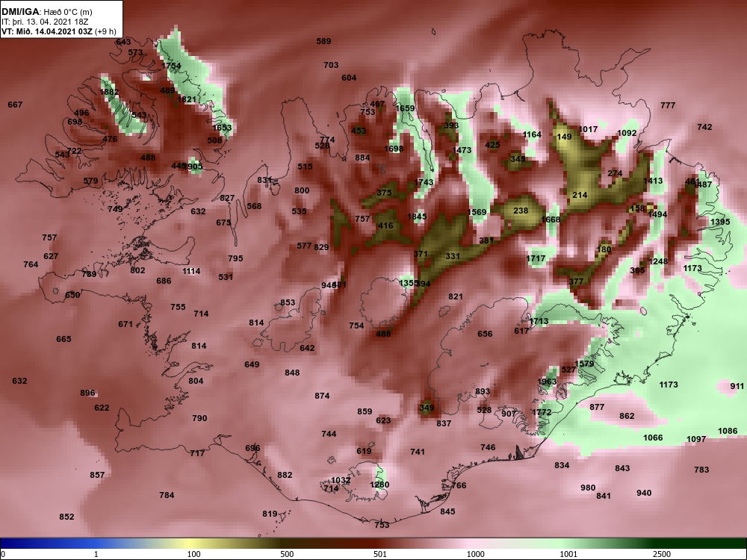Click the map value 238
747x560 pixels.
point(521,211)
